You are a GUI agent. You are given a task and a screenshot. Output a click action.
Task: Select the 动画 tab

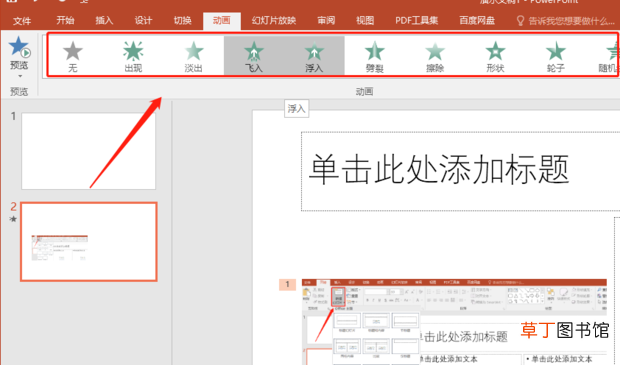point(221,21)
